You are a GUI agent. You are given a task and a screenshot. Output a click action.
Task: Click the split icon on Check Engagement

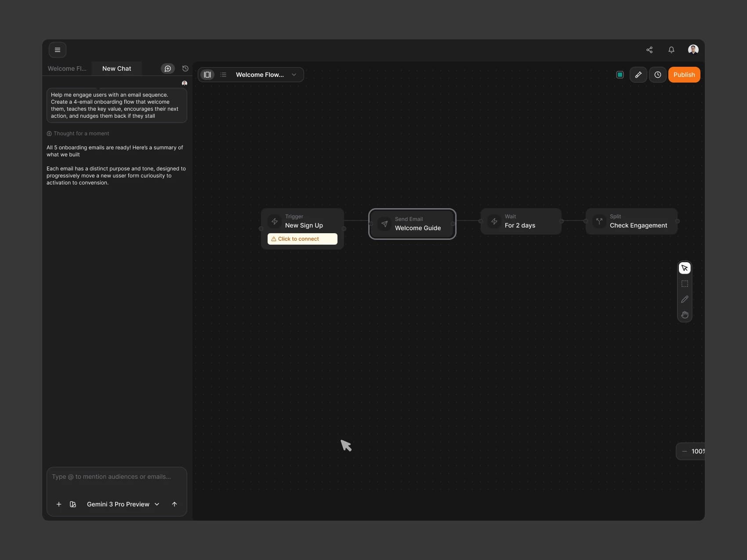[x=599, y=221]
